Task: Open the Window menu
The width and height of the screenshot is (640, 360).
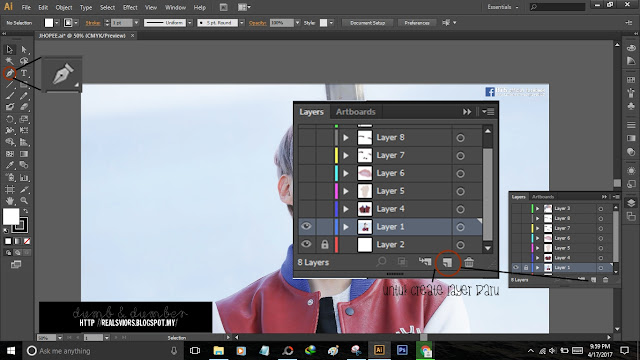Action: coord(175,7)
